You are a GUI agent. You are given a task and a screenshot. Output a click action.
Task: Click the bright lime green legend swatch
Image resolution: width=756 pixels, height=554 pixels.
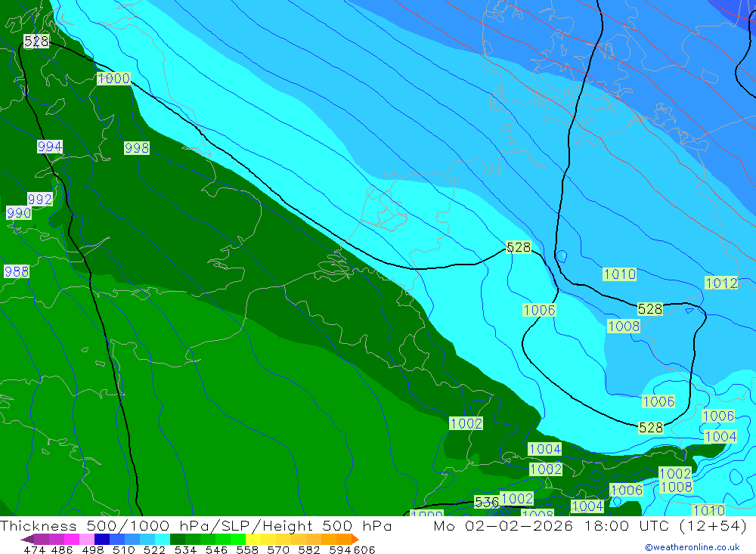pos(238,539)
